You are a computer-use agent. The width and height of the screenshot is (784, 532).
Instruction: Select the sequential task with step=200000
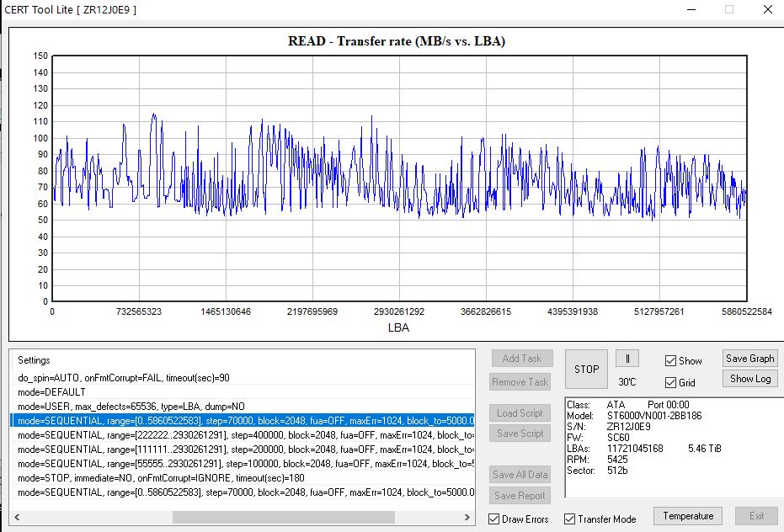(x=244, y=450)
